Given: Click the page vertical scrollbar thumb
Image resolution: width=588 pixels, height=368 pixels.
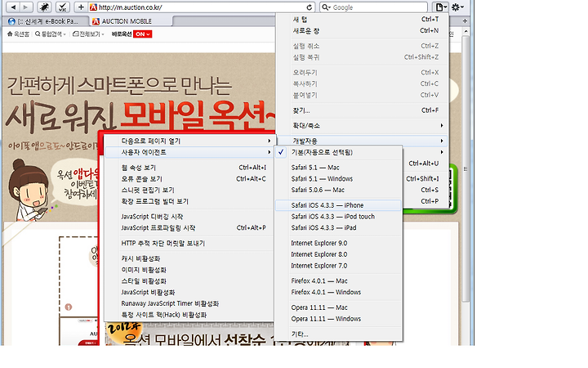Looking at the screenshot, I should 465,169.
